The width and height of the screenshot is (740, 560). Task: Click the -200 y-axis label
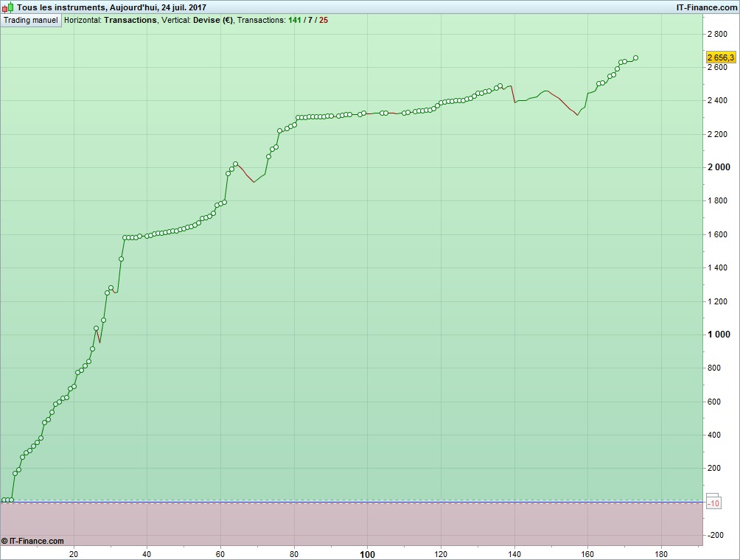click(x=716, y=535)
